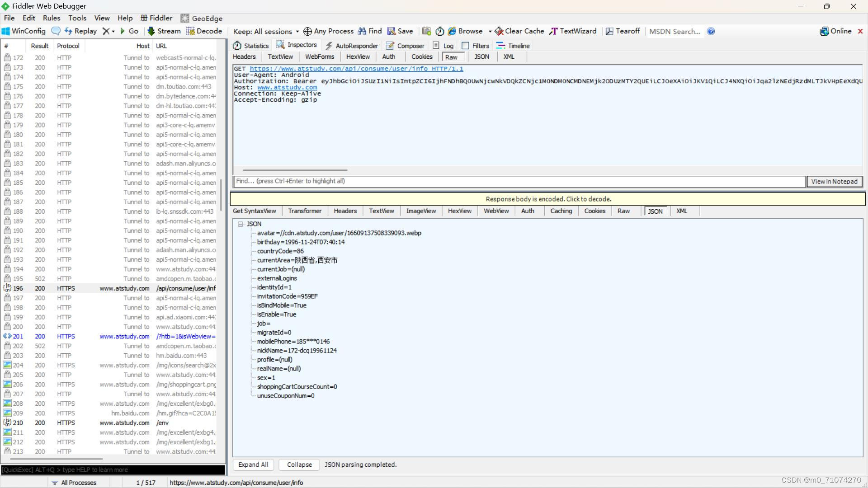868x488 pixels.
Task: Switch to the AutoResponder tab
Action: [351, 46]
